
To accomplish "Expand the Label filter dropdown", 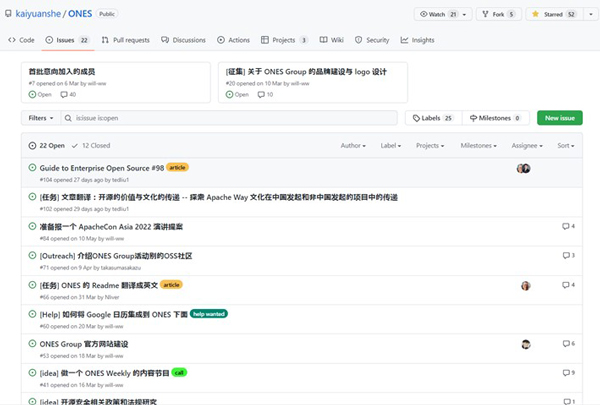I will 391,145.
